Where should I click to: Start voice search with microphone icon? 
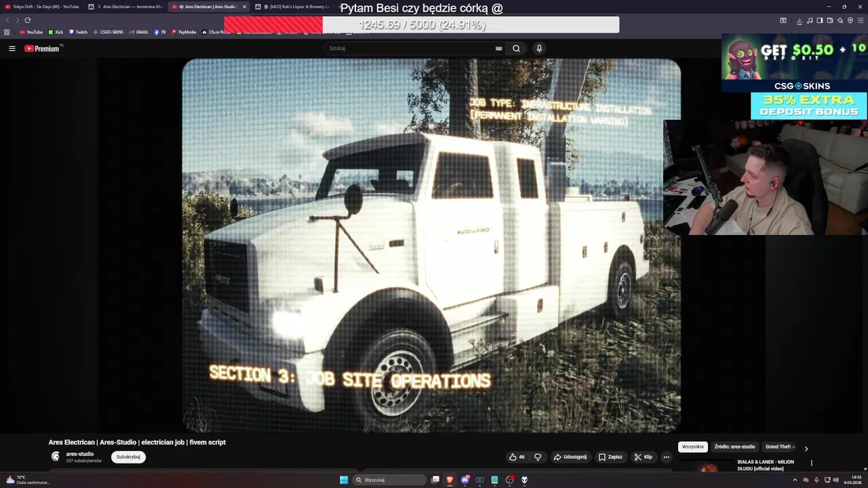(539, 48)
